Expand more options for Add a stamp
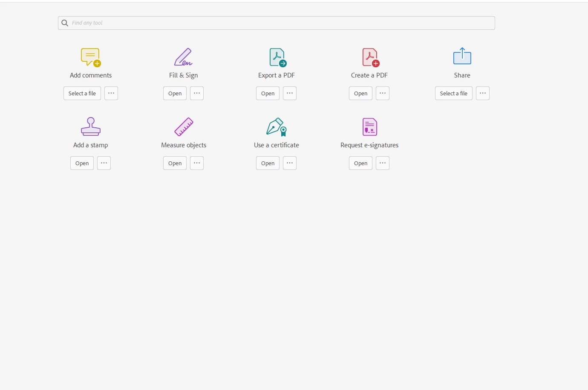The width and height of the screenshot is (588, 390). (104, 163)
